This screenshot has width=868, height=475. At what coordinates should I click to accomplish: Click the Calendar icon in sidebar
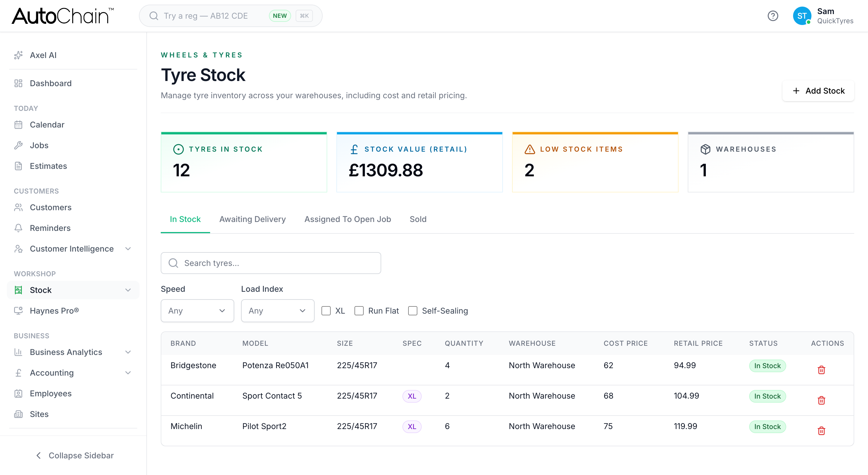(19, 125)
